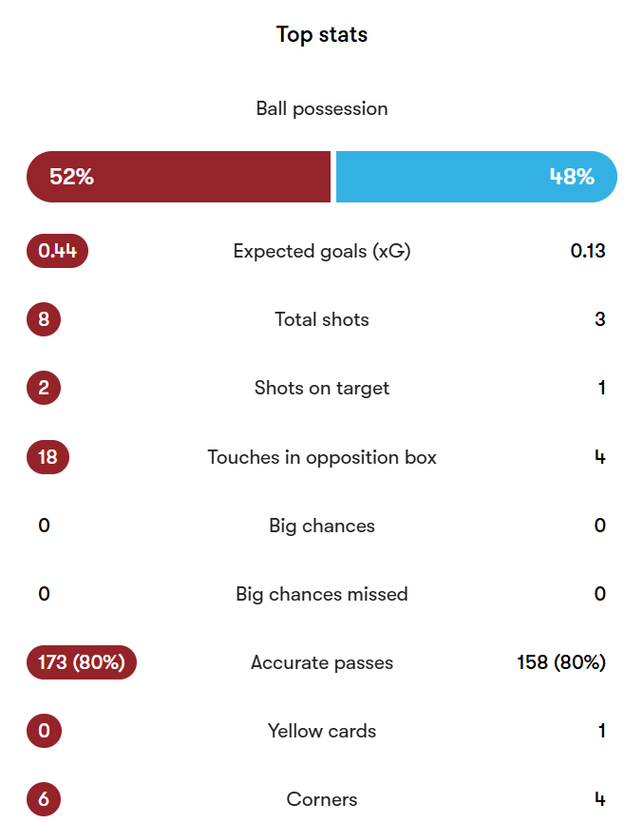This screenshot has width=644, height=823.
Task: Select the blue 48% possession bar
Action: pyautogui.click(x=477, y=177)
